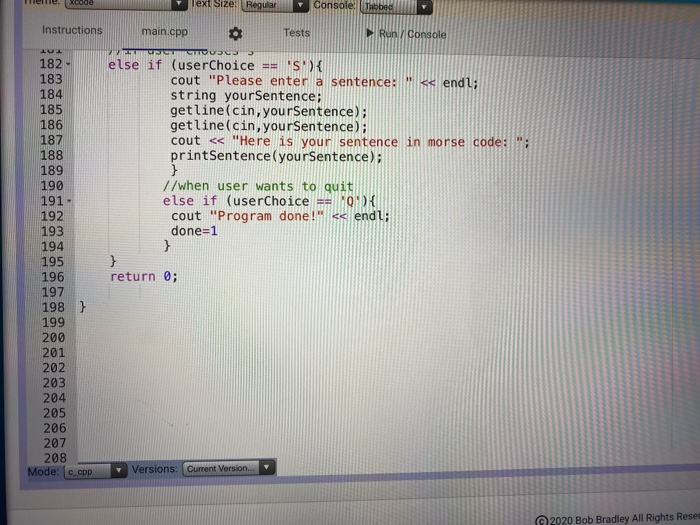Screen dimensions: 700x525
Task: Click line number 208 in the gutter
Action: pos(55,458)
